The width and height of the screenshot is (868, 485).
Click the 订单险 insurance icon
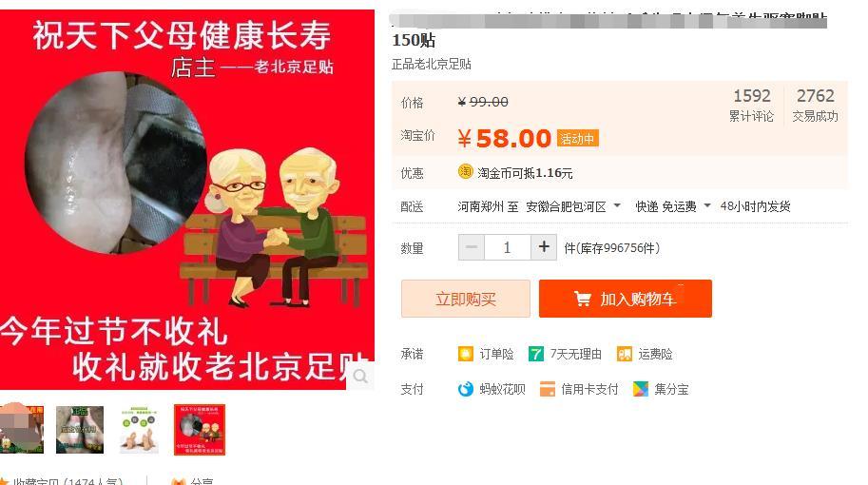[466, 354]
